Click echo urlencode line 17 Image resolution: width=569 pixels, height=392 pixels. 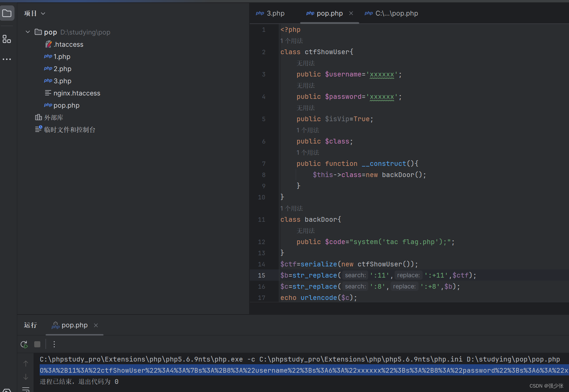(x=319, y=298)
